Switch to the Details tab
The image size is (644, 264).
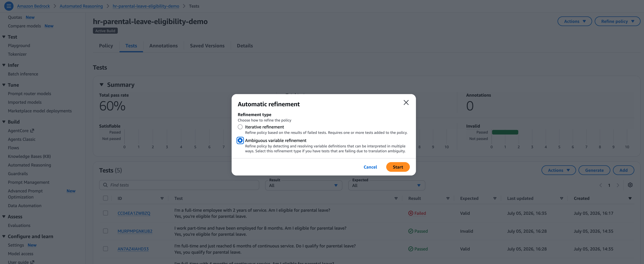point(245,46)
